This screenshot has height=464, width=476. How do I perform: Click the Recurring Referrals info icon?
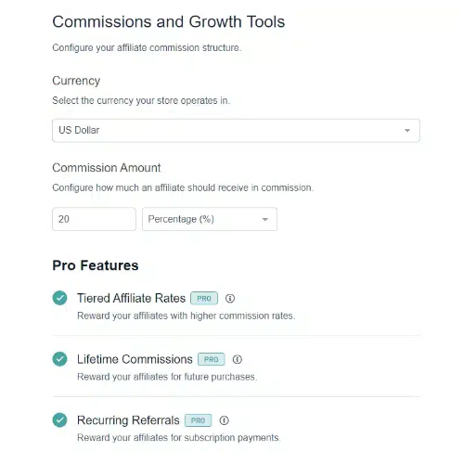pos(225,420)
